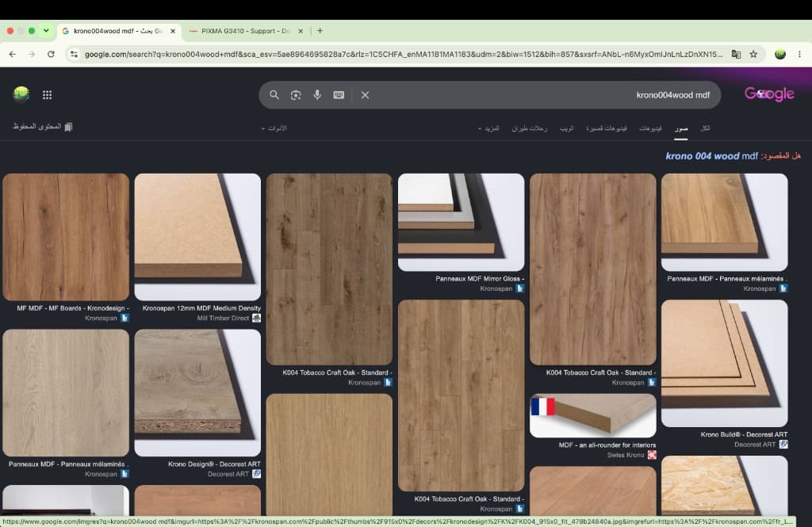The height and width of the screenshot is (527, 812).
Task: Select the krono004wood mdf browser tab
Action: (119, 31)
